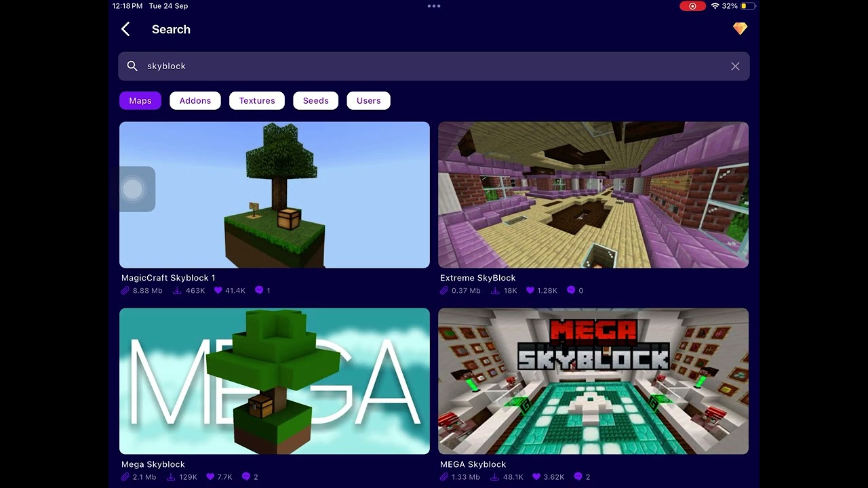Open the MEGA Skyblock lobby thumbnail
Image resolution: width=868 pixels, height=488 pixels.
tap(593, 381)
